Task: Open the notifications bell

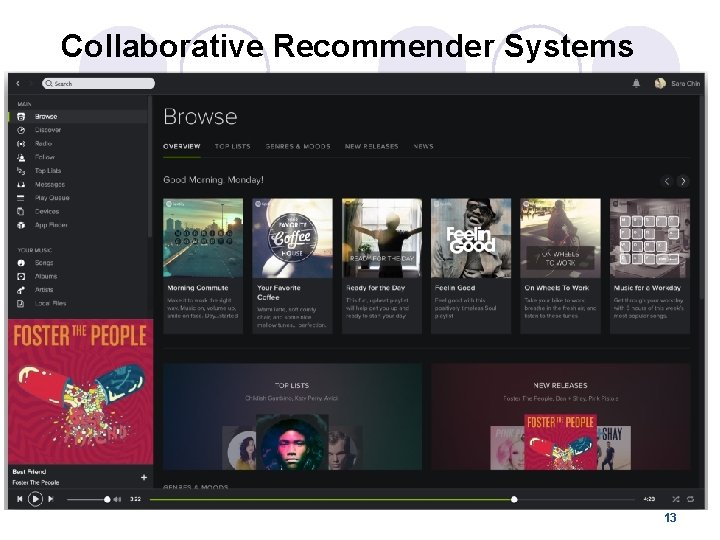Action: [x=636, y=83]
